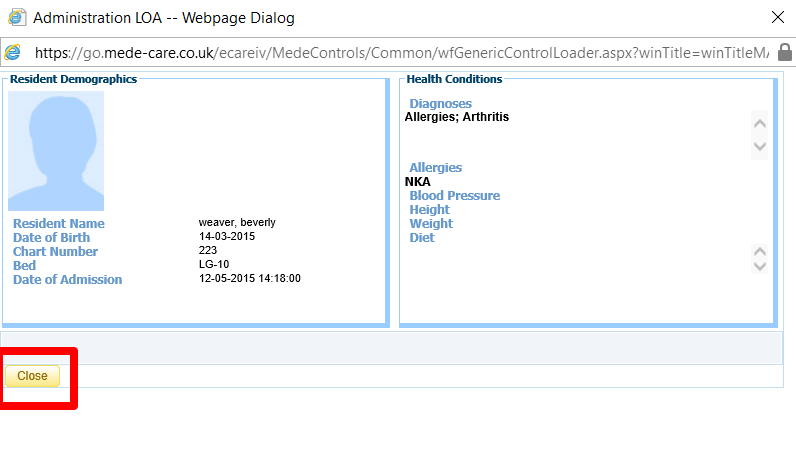The image size is (796, 474).
Task: Close the Administration LOA dialog window
Action: [x=777, y=17]
